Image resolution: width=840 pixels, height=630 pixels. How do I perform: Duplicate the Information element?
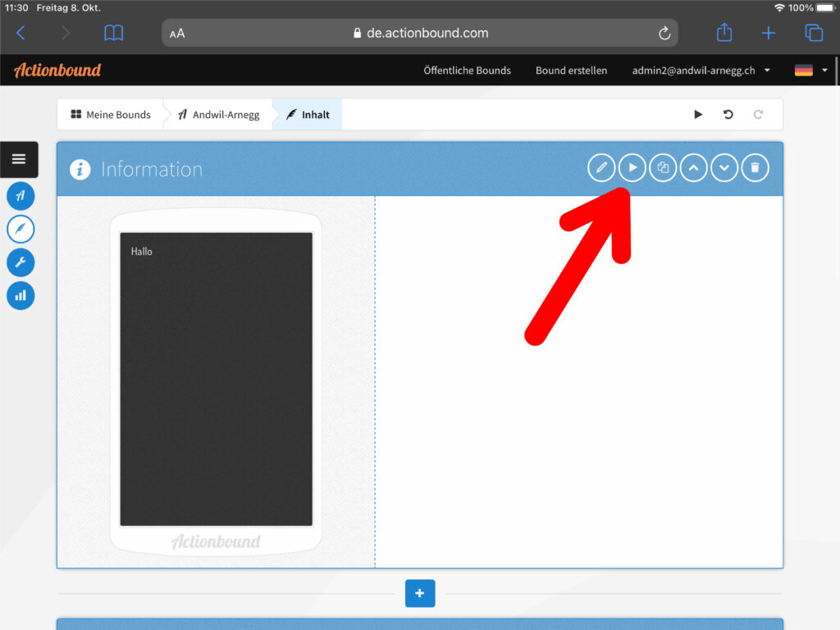coord(663,168)
